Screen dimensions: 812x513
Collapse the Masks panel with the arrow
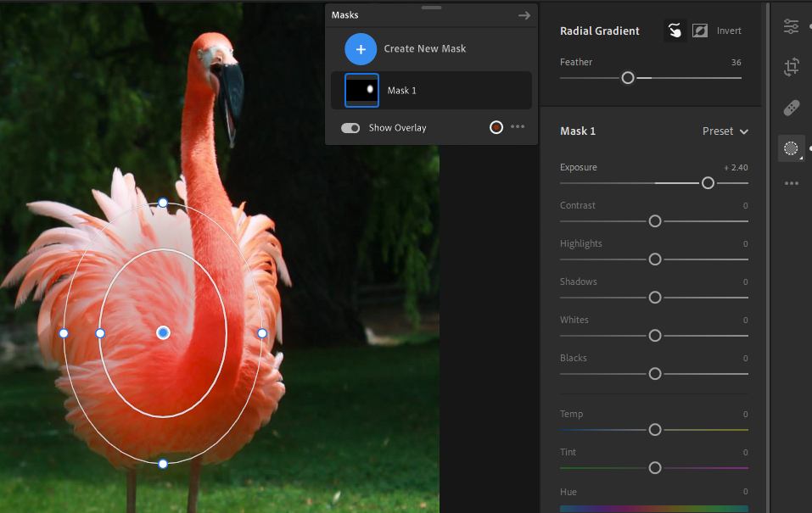point(524,15)
